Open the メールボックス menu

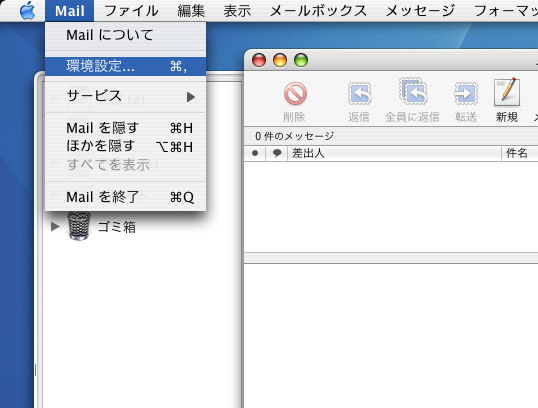318,11
